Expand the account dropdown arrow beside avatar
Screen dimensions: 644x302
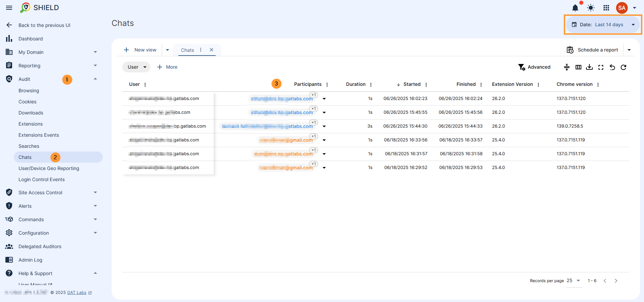635,8
